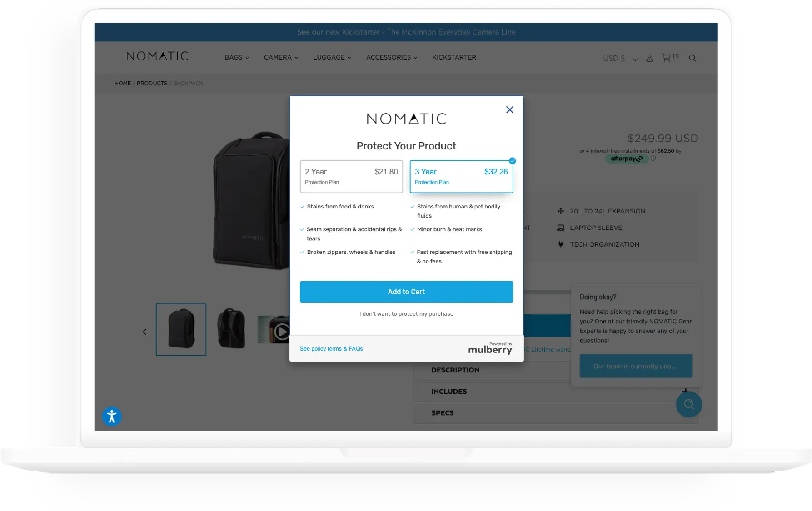Click the NOMATIC logo inside the popup

pos(406,119)
